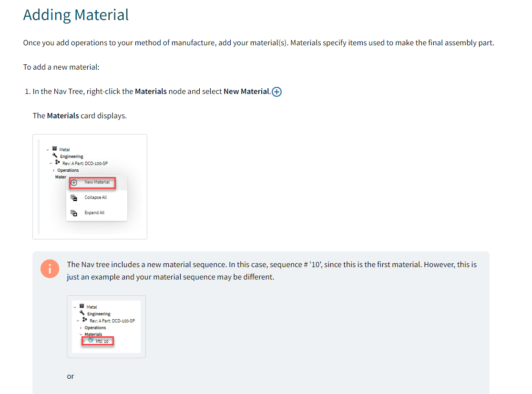The width and height of the screenshot is (532, 394).
Task: Click the blue plus icon after step one
Action: (x=276, y=92)
